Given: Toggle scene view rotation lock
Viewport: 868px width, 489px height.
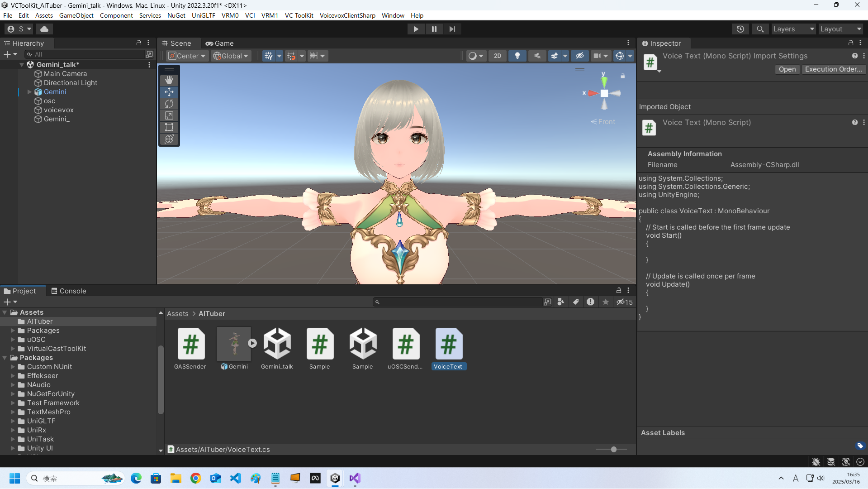Looking at the screenshot, I should click(x=623, y=76).
